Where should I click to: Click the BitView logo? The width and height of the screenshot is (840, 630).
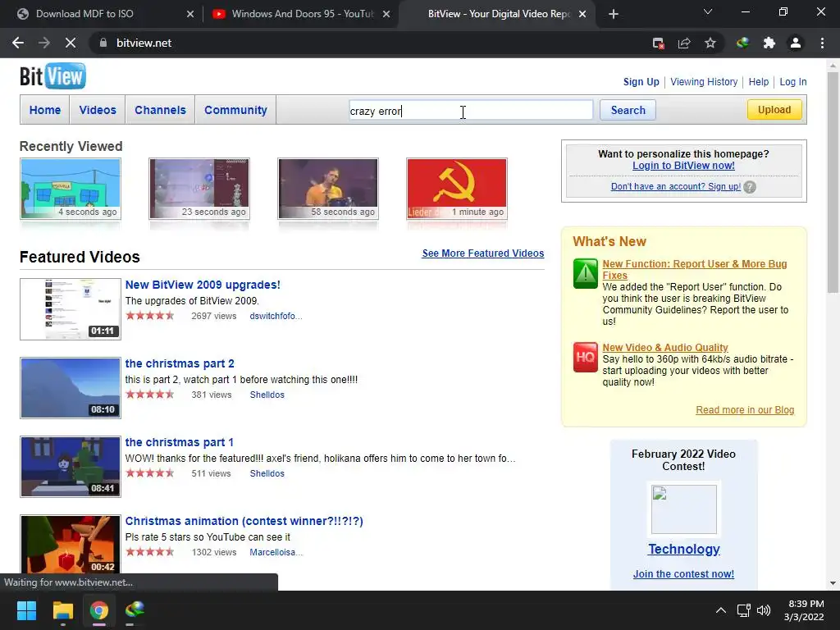coord(52,76)
